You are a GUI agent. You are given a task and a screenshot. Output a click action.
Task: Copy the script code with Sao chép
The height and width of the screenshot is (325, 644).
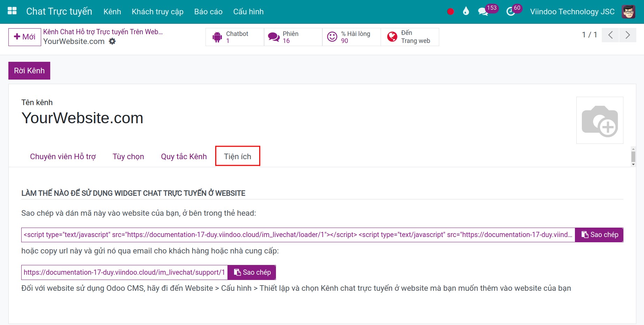[x=599, y=235]
